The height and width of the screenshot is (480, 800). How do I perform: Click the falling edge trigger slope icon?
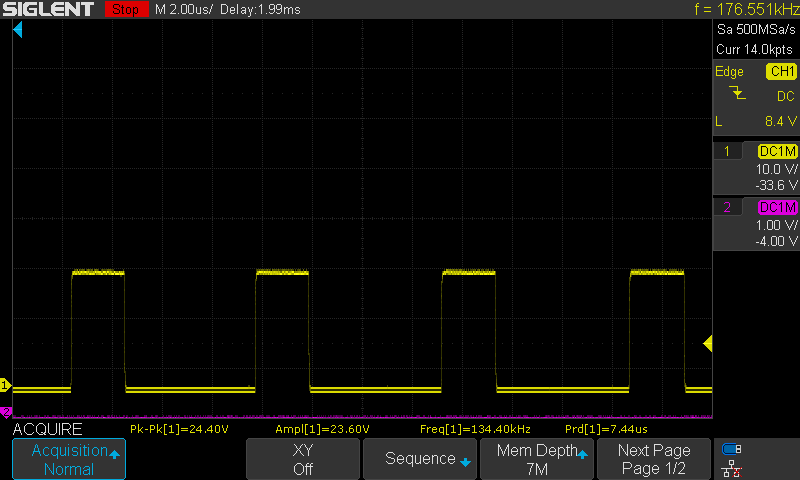point(737,93)
